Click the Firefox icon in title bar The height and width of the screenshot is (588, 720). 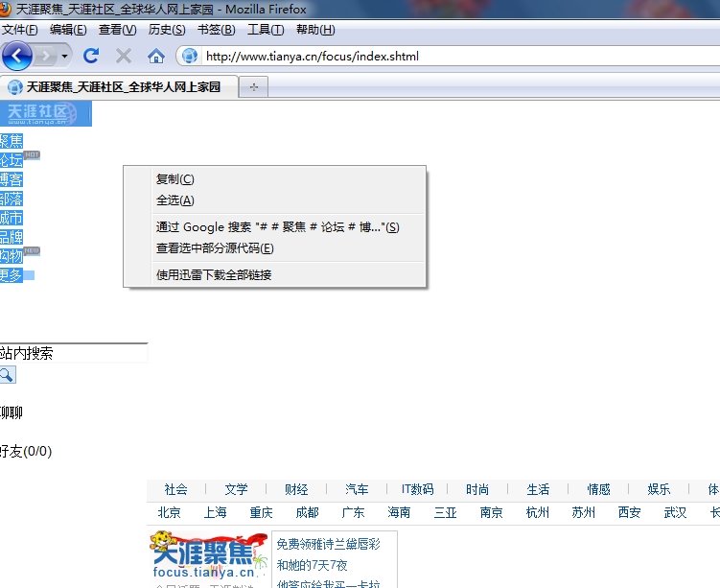(x=6, y=9)
